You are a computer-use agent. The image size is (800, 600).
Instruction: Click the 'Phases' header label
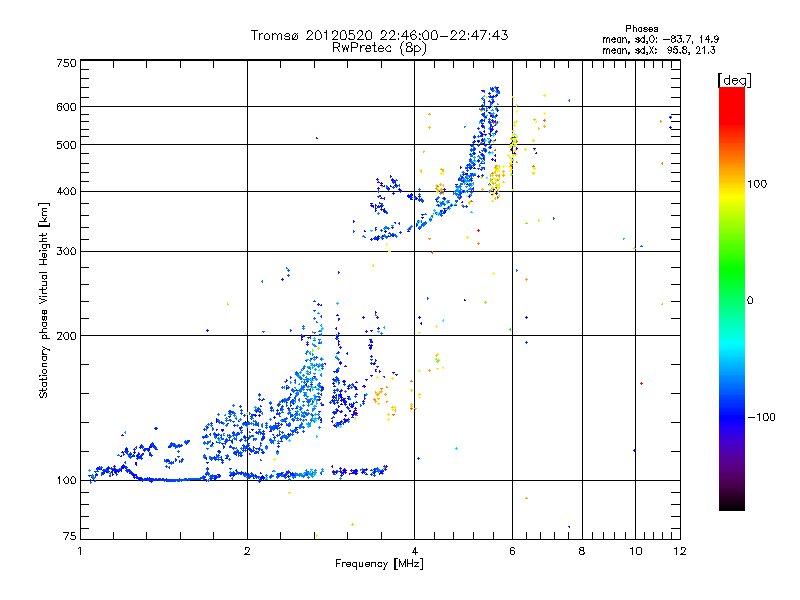pyautogui.click(x=642, y=29)
